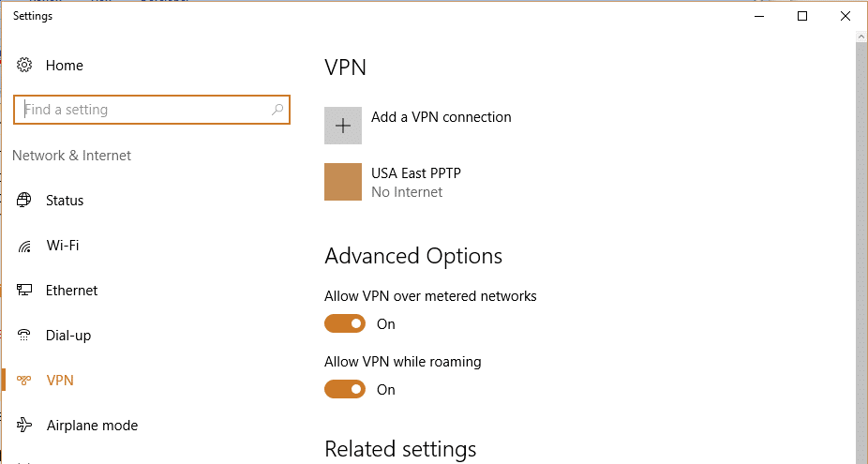Maximize the Settings window
The image size is (868, 464).
(x=801, y=16)
